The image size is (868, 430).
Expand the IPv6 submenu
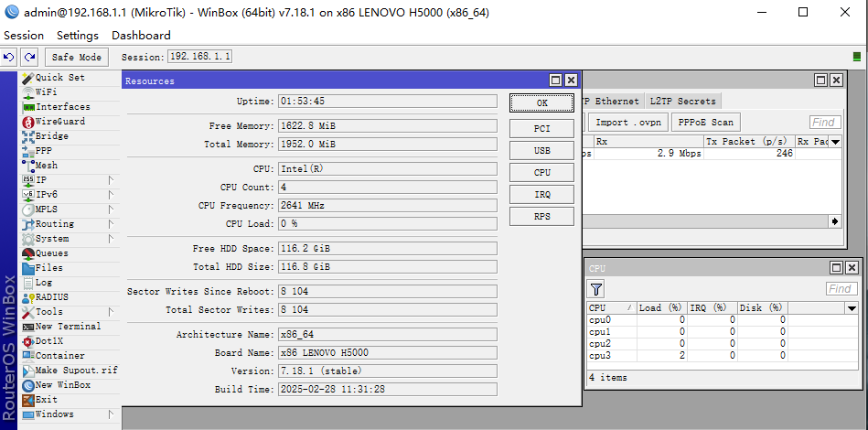click(x=111, y=195)
